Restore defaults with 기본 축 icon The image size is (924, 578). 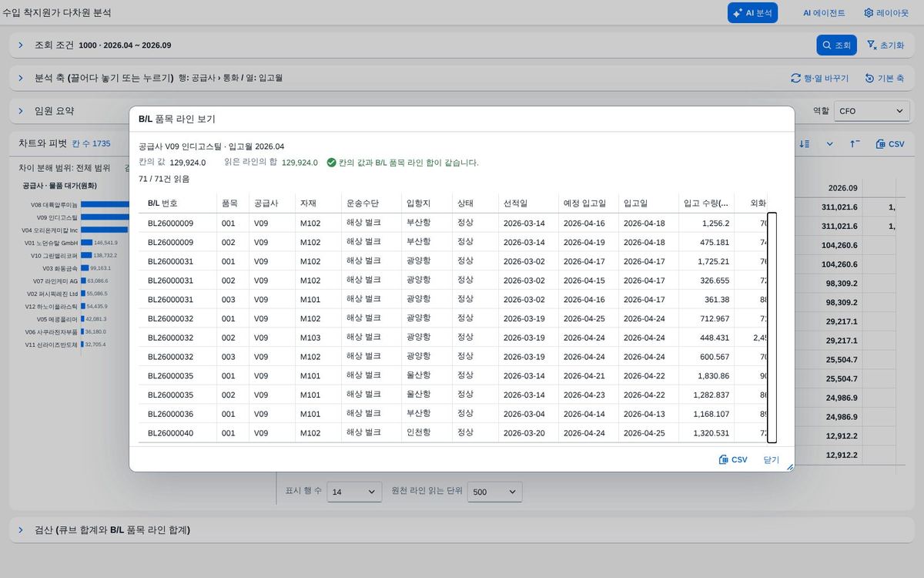[x=884, y=79]
